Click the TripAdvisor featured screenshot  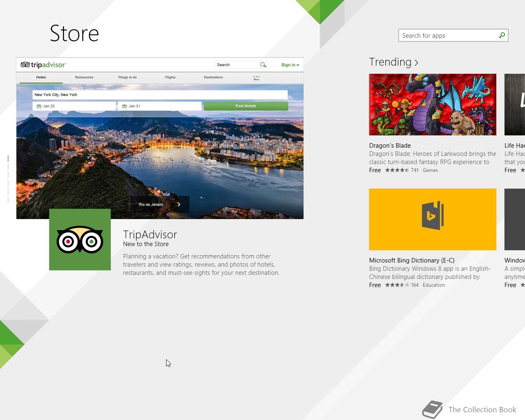coord(160,138)
